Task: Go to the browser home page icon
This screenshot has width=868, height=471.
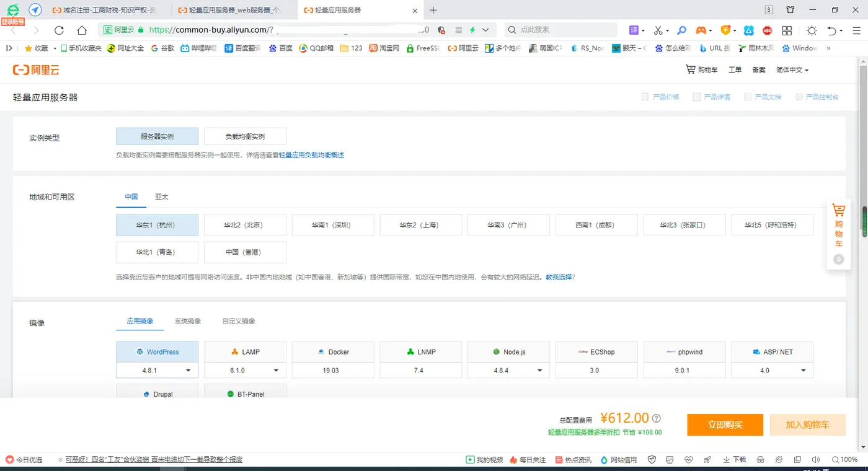Action: [82, 30]
